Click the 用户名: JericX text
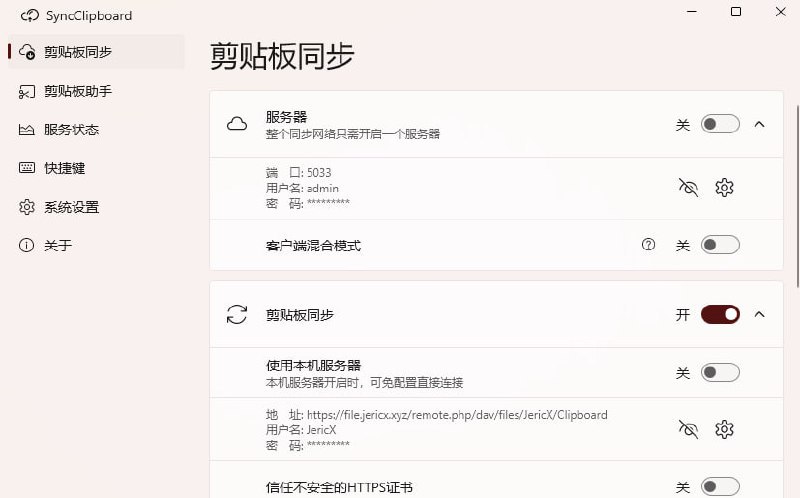 click(301, 430)
